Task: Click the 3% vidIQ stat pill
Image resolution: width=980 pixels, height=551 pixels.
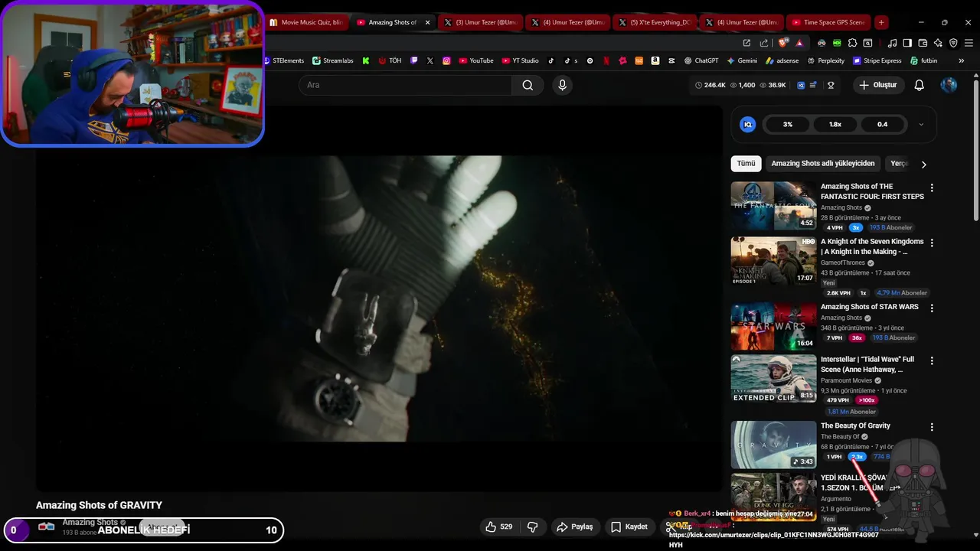Action: point(788,124)
